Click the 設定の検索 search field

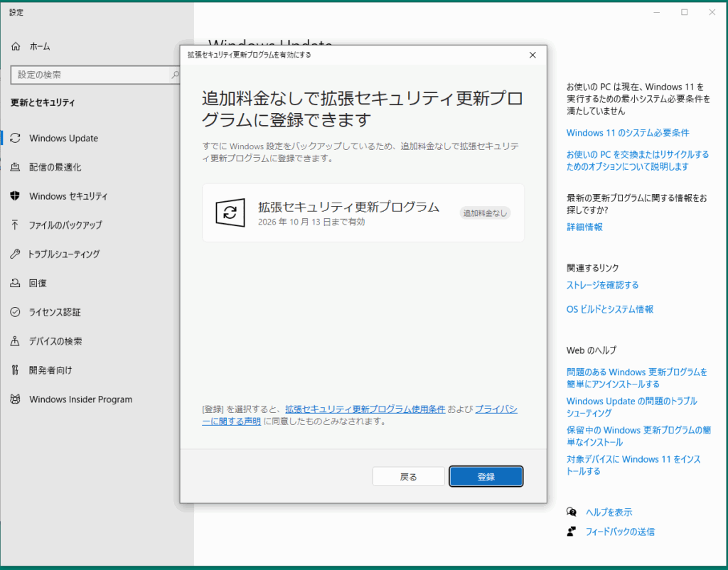click(x=95, y=75)
